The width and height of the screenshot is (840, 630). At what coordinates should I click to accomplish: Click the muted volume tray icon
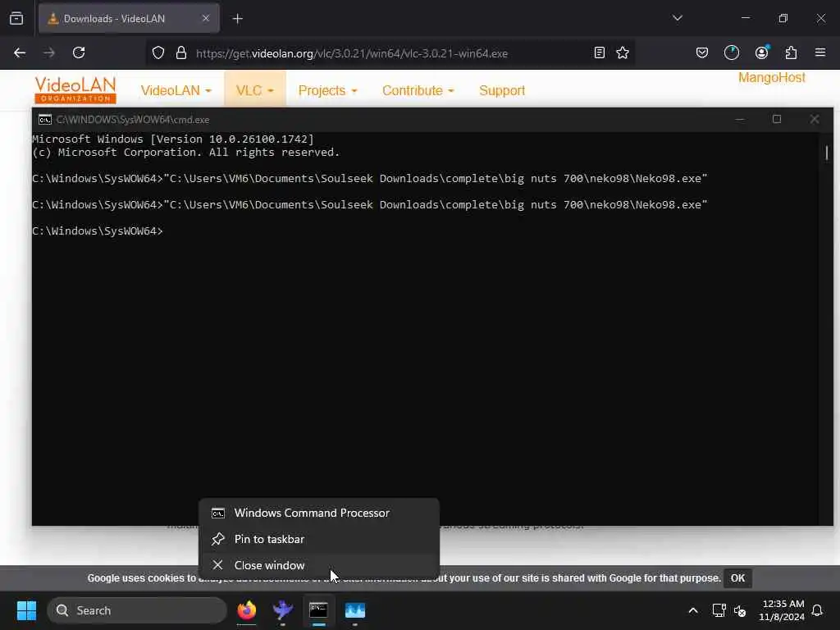[x=741, y=610]
